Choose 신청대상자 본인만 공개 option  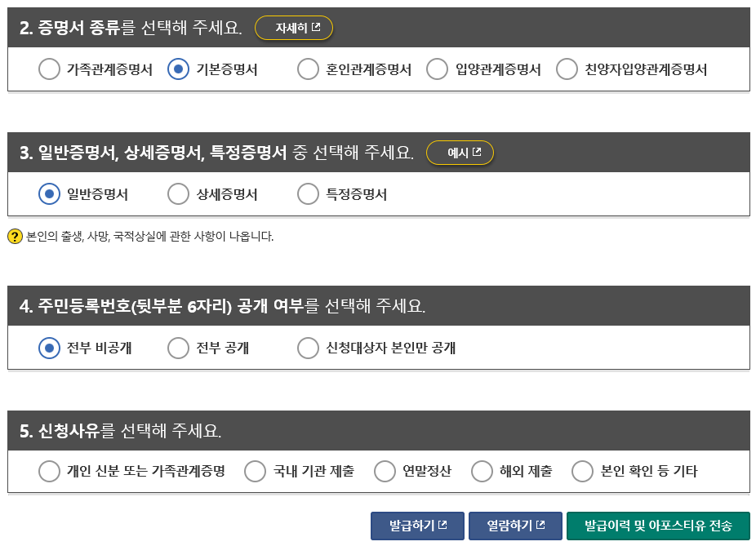point(308,348)
